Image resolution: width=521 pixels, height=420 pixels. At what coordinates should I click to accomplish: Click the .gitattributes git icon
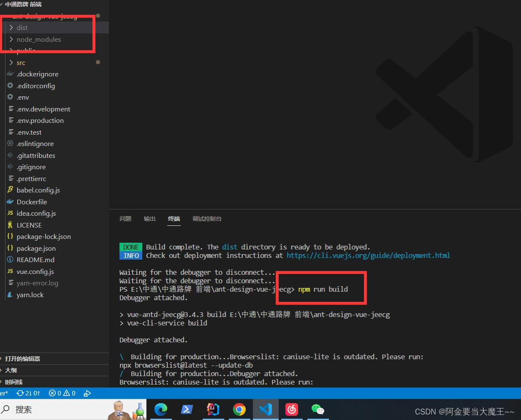tap(10, 155)
